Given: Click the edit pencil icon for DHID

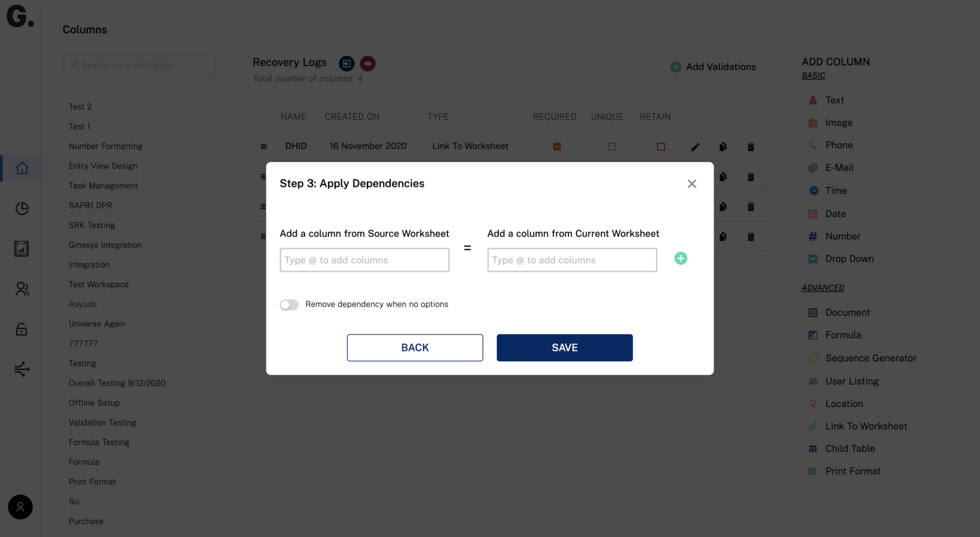Looking at the screenshot, I should (695, 147).
